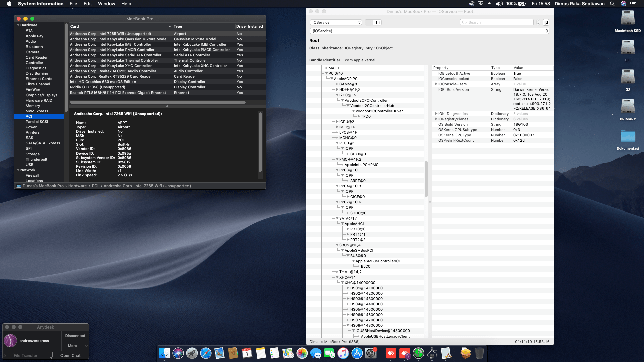Open Spotlight search in the menu bar
The width and height of the screenshot is (644, 362).
point(612,4)
